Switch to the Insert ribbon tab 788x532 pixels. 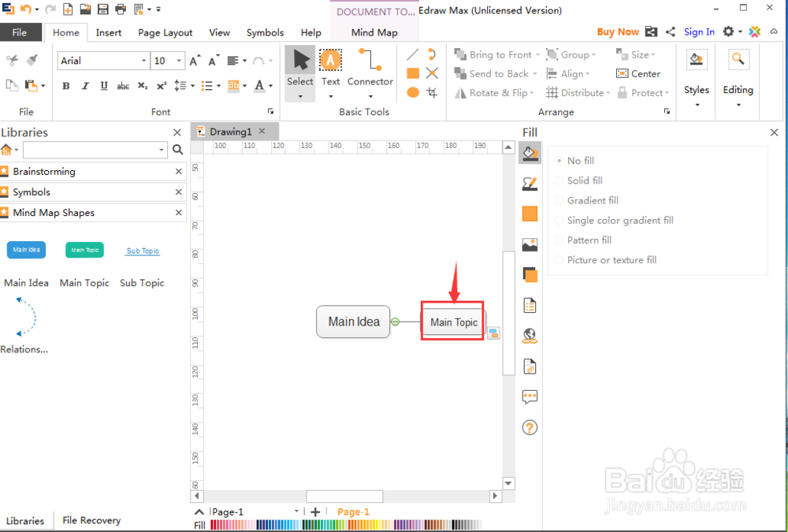point(109,32)
